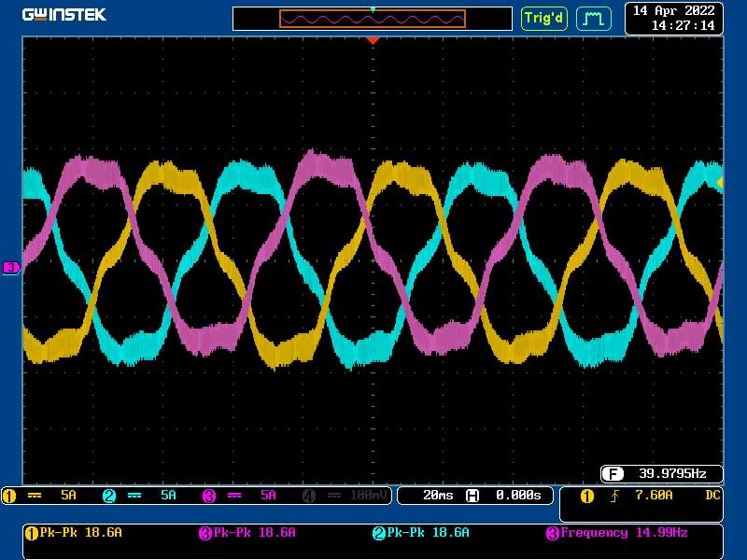Click the yellow trigger level marker on the right edge

720,182
